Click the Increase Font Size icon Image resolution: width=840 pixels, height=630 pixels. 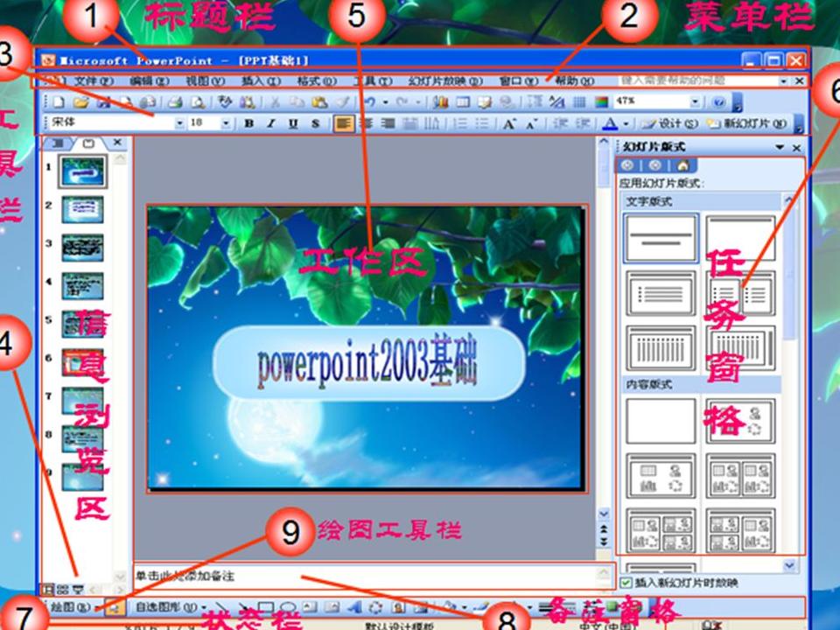click(509, 123)
